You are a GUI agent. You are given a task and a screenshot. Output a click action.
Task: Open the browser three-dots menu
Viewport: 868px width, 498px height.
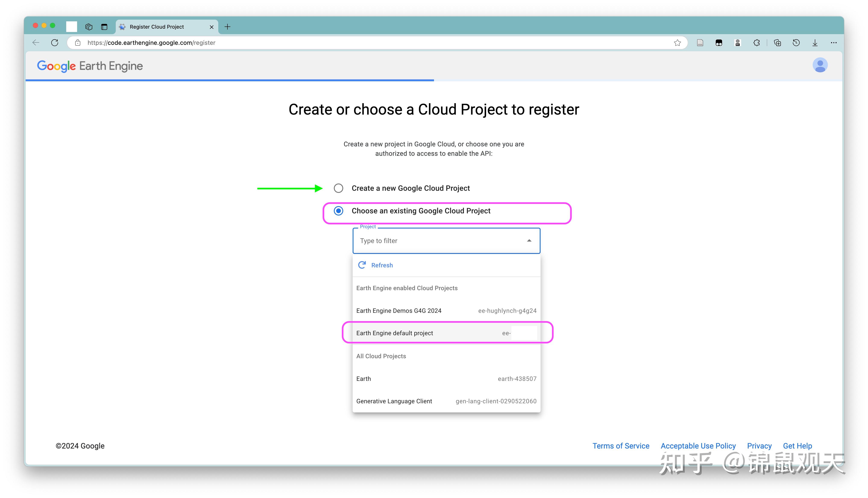(x=834, y=43)
